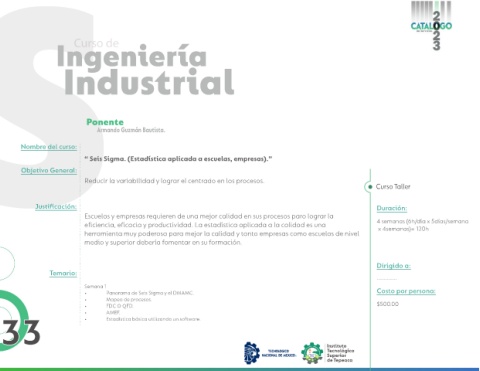This screenshot has width=480, height=371.
Task: Click the green bullet beside Curso Taller
Action: [370, 187]
